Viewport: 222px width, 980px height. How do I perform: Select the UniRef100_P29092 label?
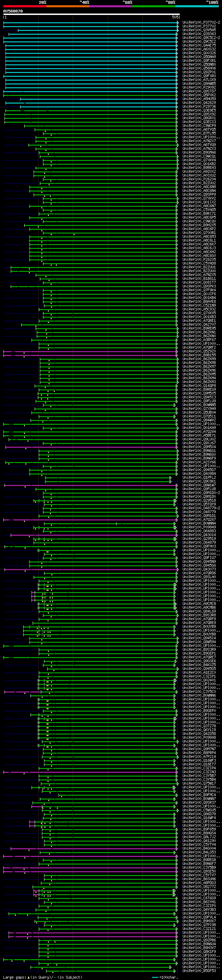(199, 88)
